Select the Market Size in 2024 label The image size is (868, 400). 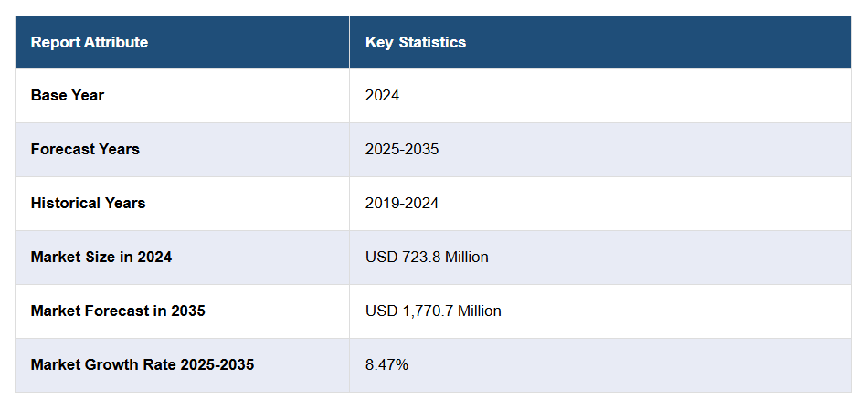pyautogui.click(x=101, y=257)
